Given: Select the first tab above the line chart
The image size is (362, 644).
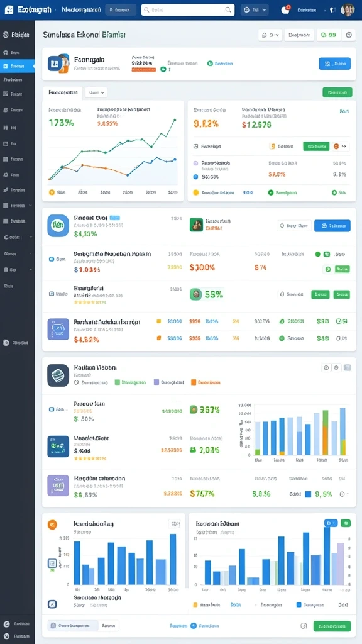Looking at the screenshot, I should point(63,93).
